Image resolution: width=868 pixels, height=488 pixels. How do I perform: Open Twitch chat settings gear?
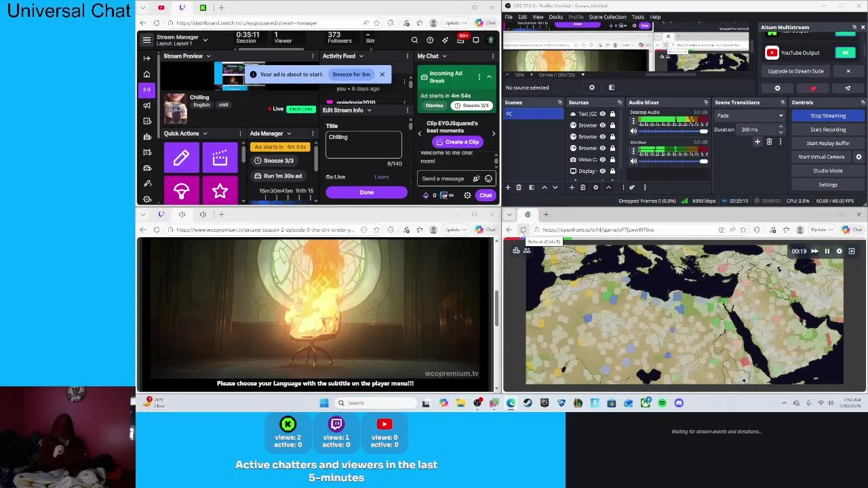467,195
